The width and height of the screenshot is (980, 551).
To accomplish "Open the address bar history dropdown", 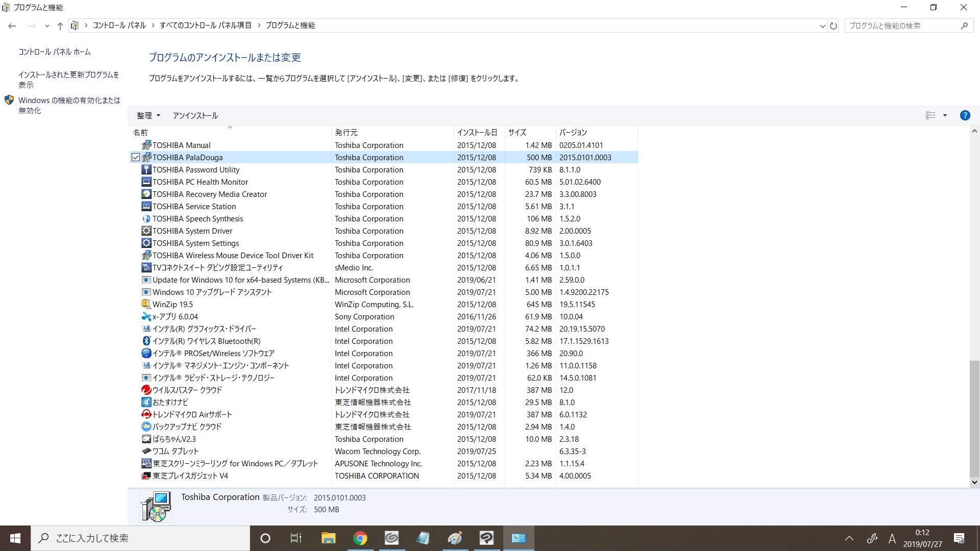I will (x=822, y=26).
